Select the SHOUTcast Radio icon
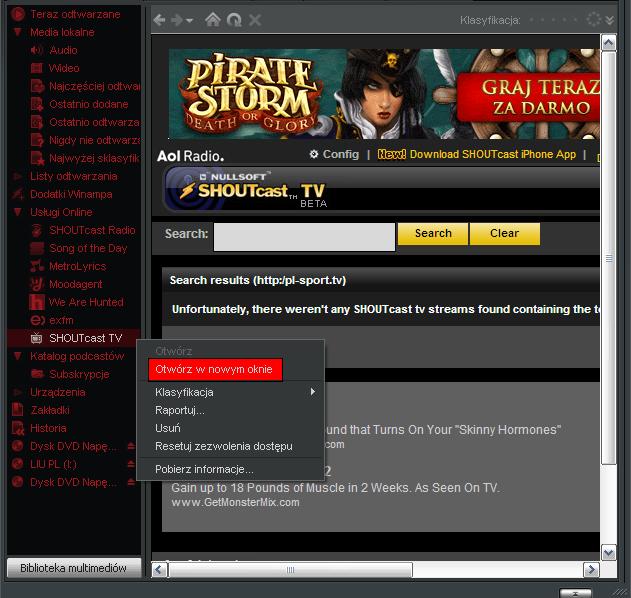The width and height of the screenshot is (631, 598). (37, 230)
